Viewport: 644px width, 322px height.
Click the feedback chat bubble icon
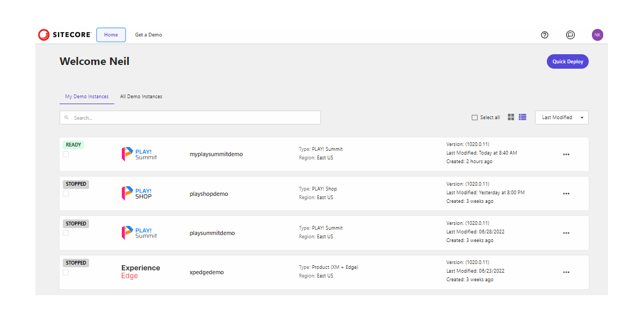pyautogui.click(x=570, y=35)
